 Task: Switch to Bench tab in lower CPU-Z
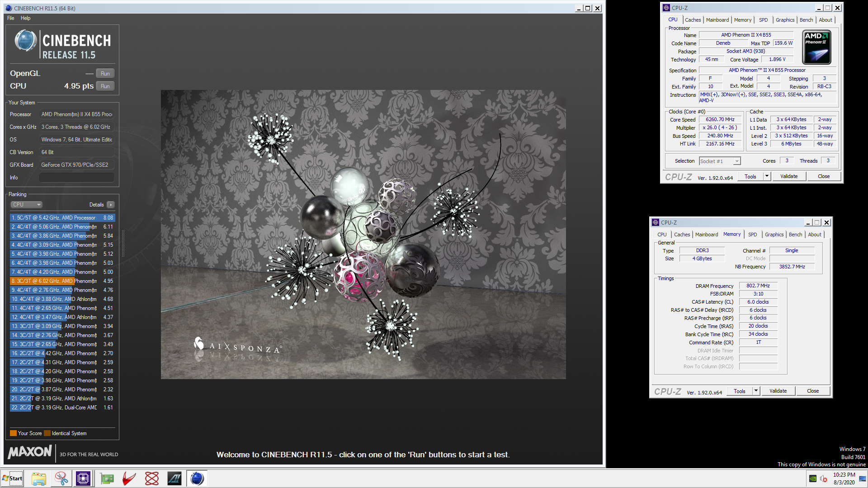(795, 235)
